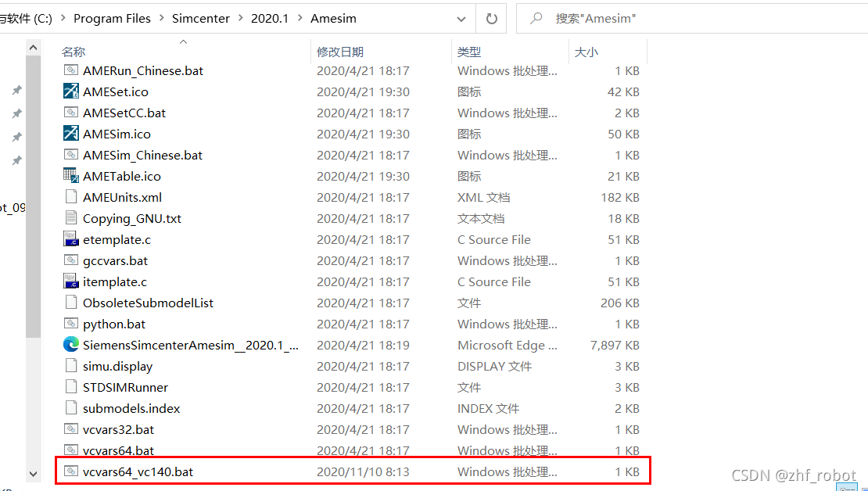Click the AMESim_Chinese.bat file icon

71,155
